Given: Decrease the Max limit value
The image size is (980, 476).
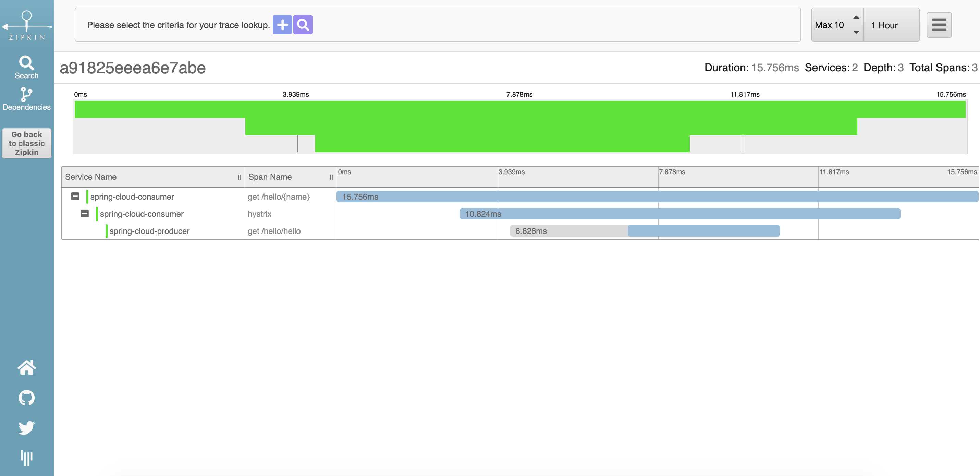Looking at the screenshot, I should point(856,32).
